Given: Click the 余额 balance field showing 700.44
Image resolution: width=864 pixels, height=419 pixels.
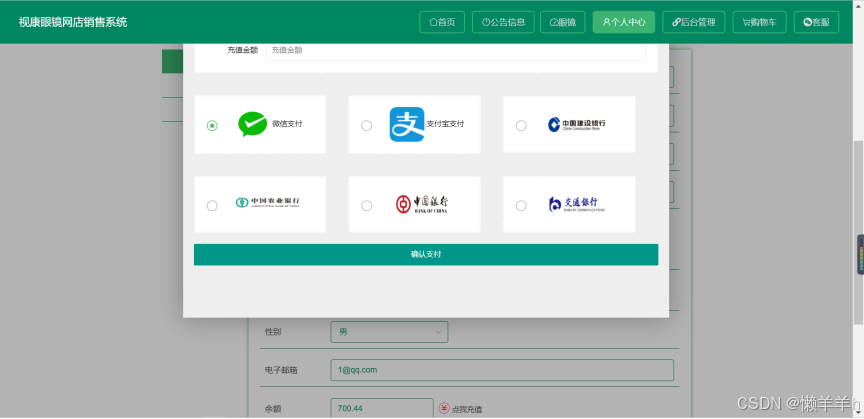Looking at the screenshot, I should click(x=382, y=409).
